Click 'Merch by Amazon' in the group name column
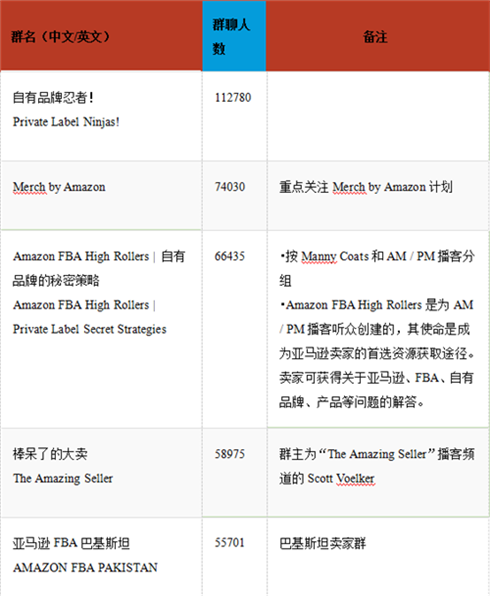 [59, 187]
